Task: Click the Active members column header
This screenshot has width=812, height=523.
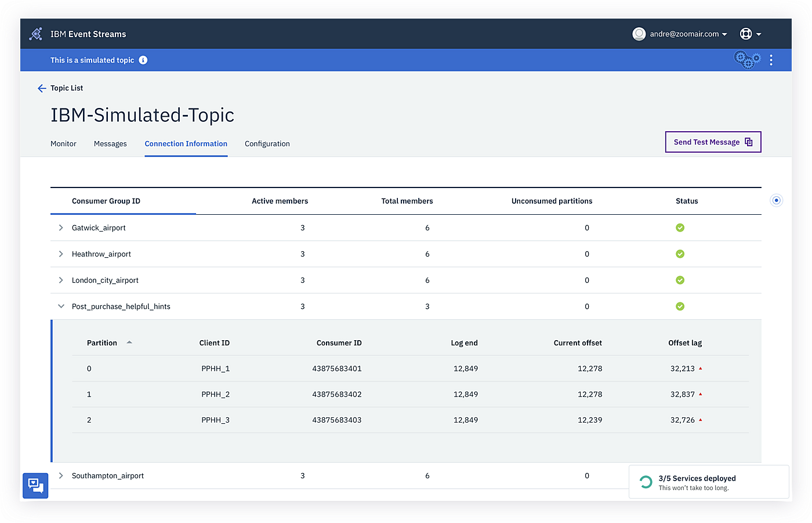Action: pyautogui.click(x=280, y=201)
